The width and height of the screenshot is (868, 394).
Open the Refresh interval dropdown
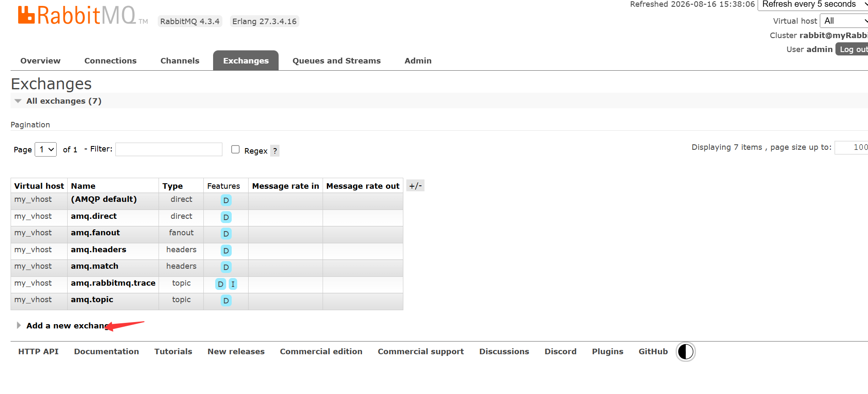point(813,5)
